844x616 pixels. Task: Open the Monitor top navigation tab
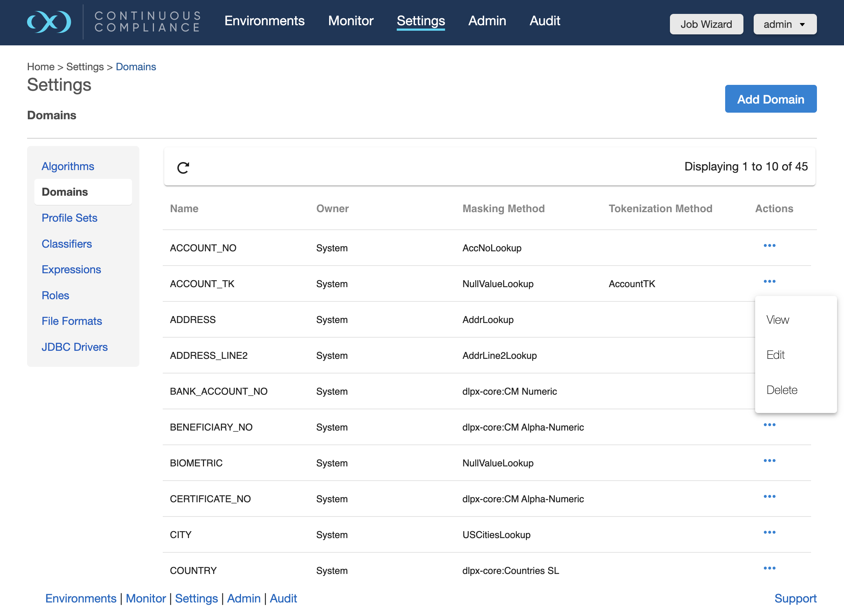(x=350, y=21)
